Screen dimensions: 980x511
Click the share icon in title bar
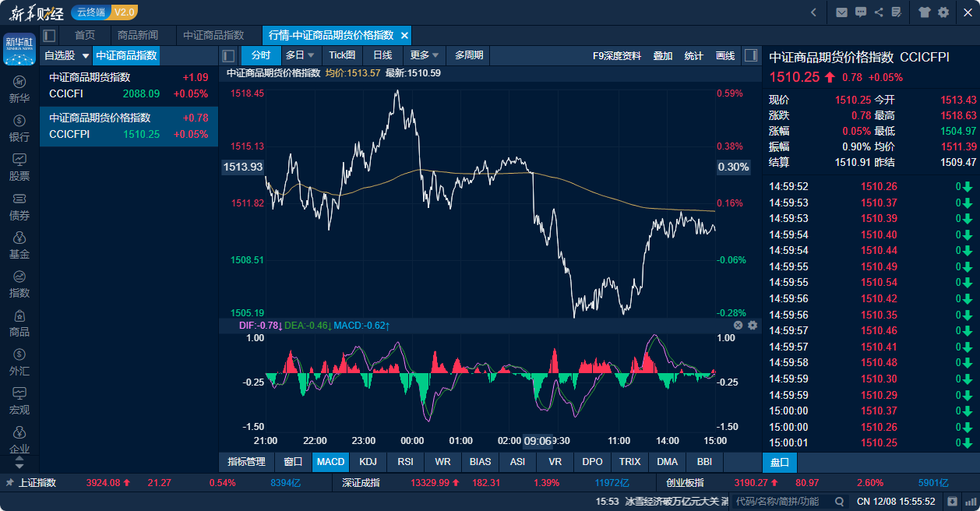coord(879,12)
